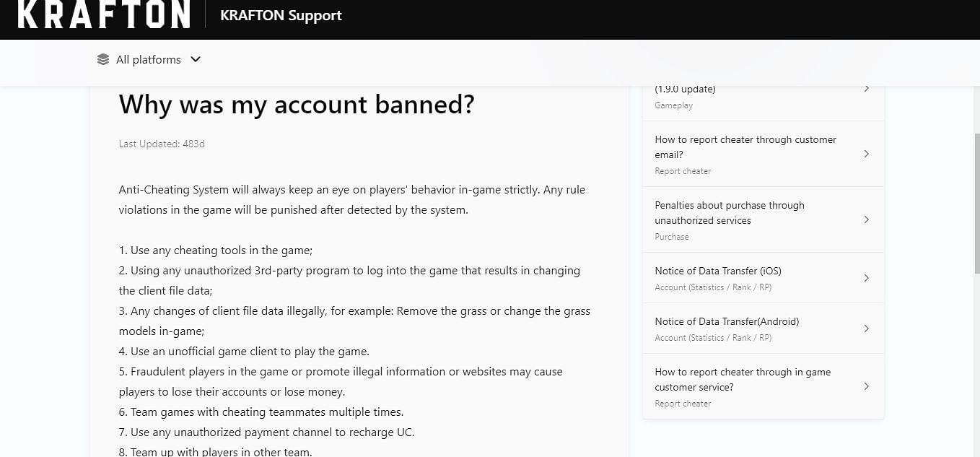Click arrow beside in game customer service article
The image size is (980, 457).
point(867,386)
